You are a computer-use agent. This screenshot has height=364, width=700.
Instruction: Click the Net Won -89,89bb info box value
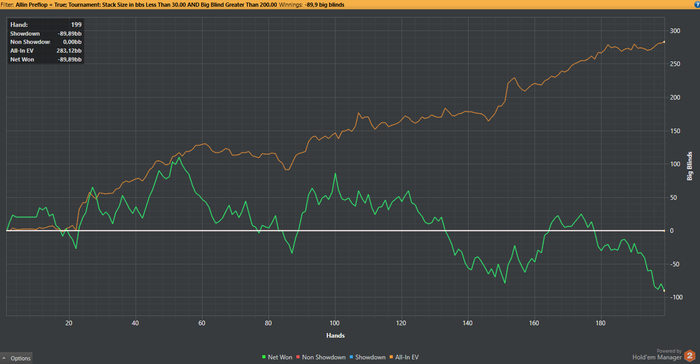pyautogui.click(x=70, y=59)
